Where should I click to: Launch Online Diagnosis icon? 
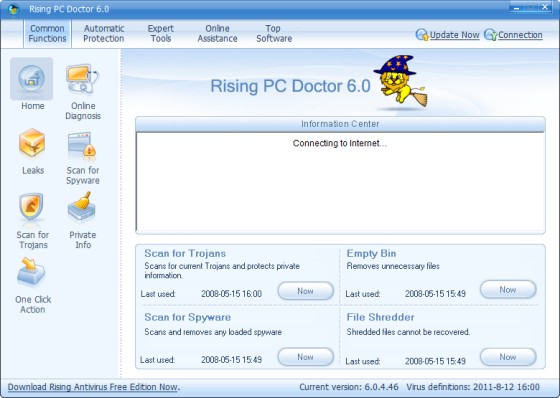tap(82, 79)
